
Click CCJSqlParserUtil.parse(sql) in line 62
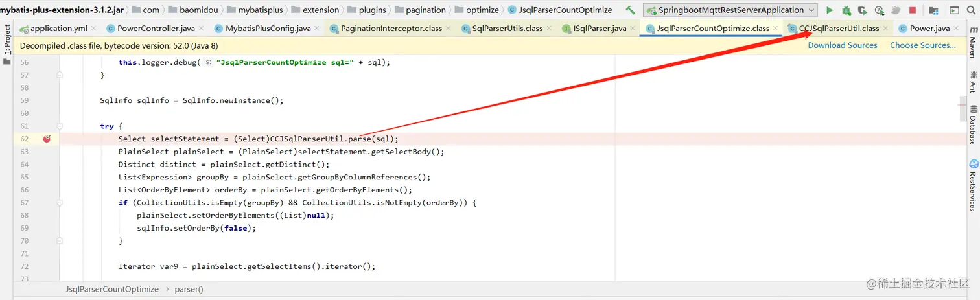[332, 139]
